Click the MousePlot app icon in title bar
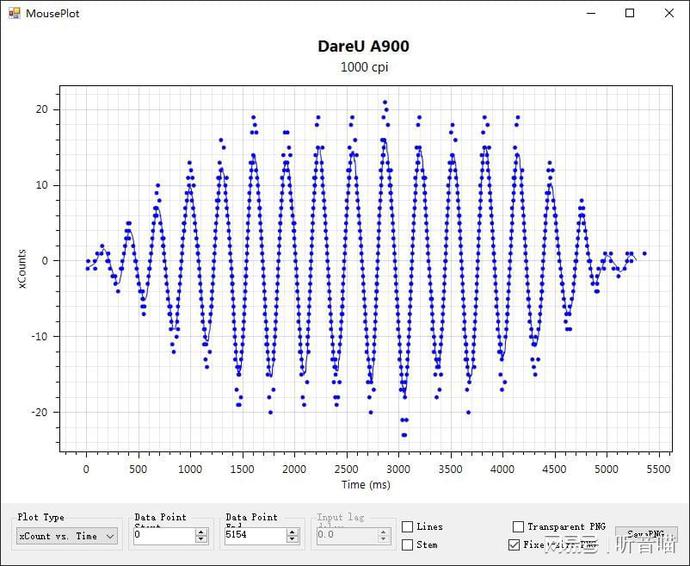The height and width of the screenshot is (566, 690). point(14,13)
